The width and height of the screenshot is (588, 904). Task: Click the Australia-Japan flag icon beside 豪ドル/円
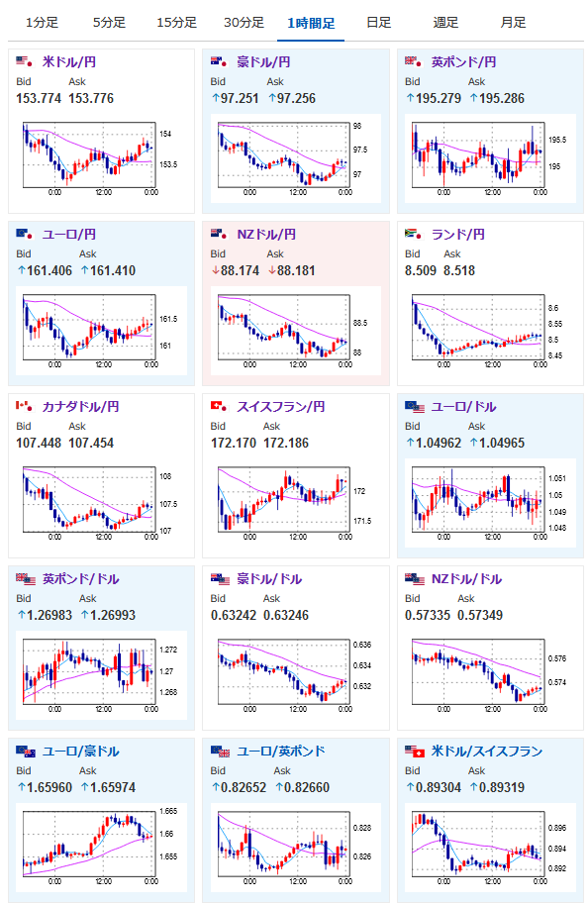[x=219, y=61]
